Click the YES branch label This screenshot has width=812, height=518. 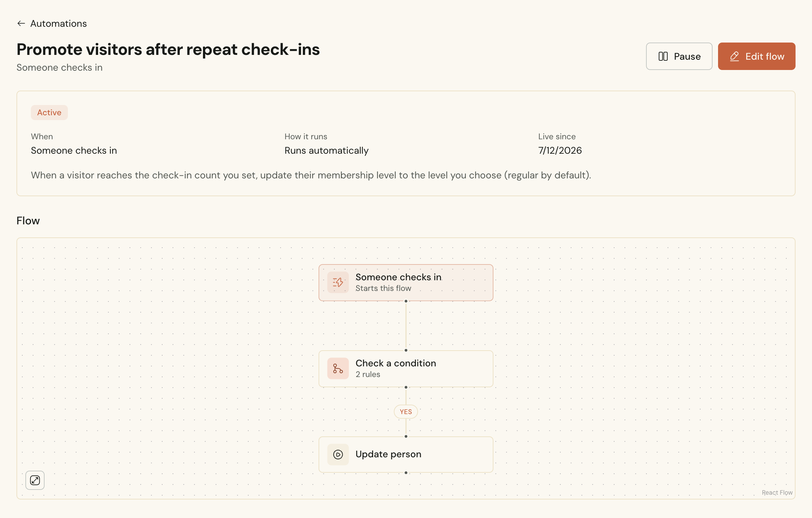(406, 412)
